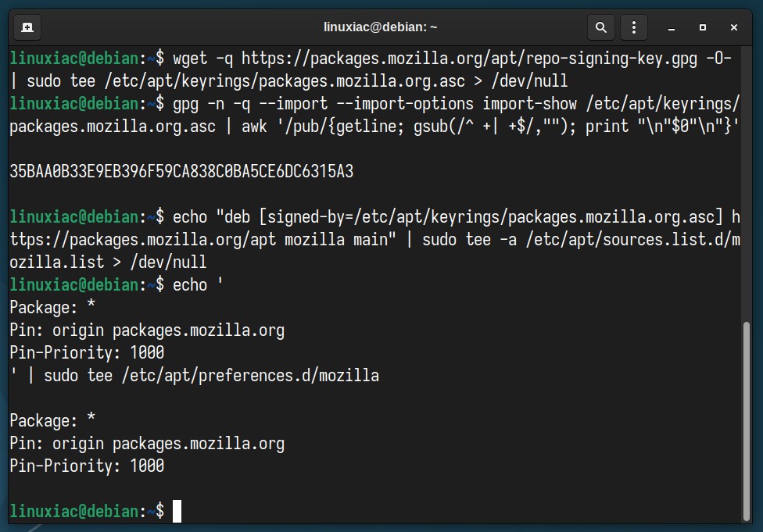Viewport: 763px width, 532px height.
Task: Click the last 'Pin-Priority: 1000' output line
Action: 87,466
